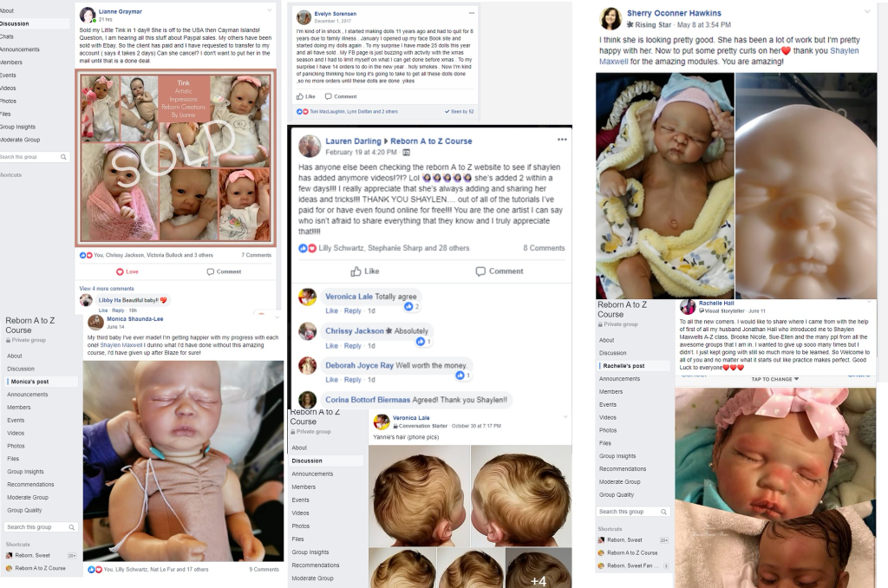Open the TAP TO CHANGE dropdown
Screen dimensions: 888x588
click(x=774, y=379)
